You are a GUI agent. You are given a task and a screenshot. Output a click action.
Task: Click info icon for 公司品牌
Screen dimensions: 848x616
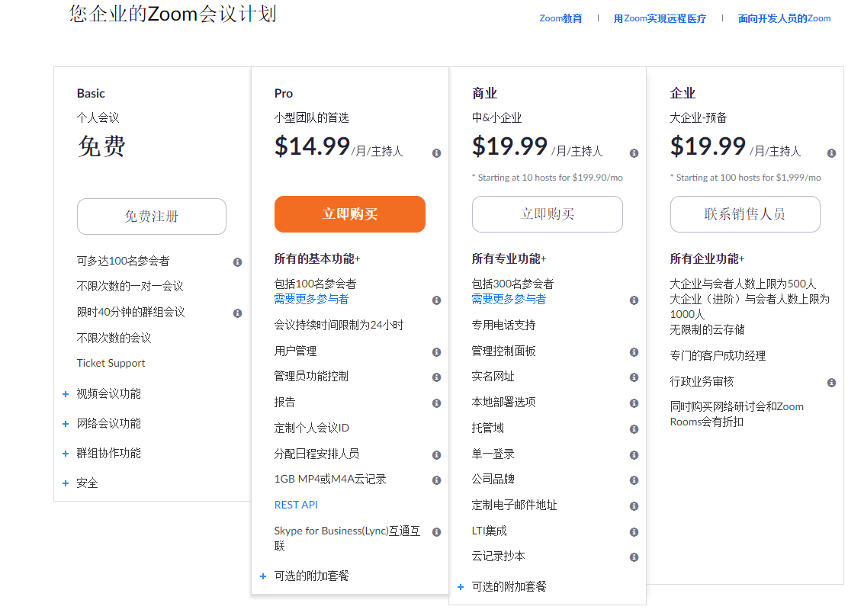[634, 480]
